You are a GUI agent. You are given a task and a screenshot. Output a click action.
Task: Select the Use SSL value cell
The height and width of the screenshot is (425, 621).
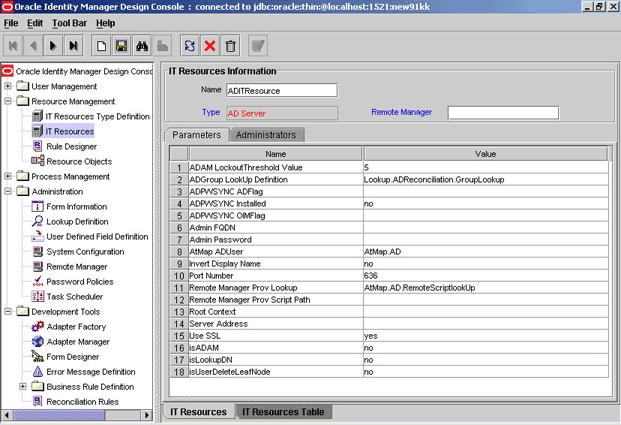coord(486,336)
